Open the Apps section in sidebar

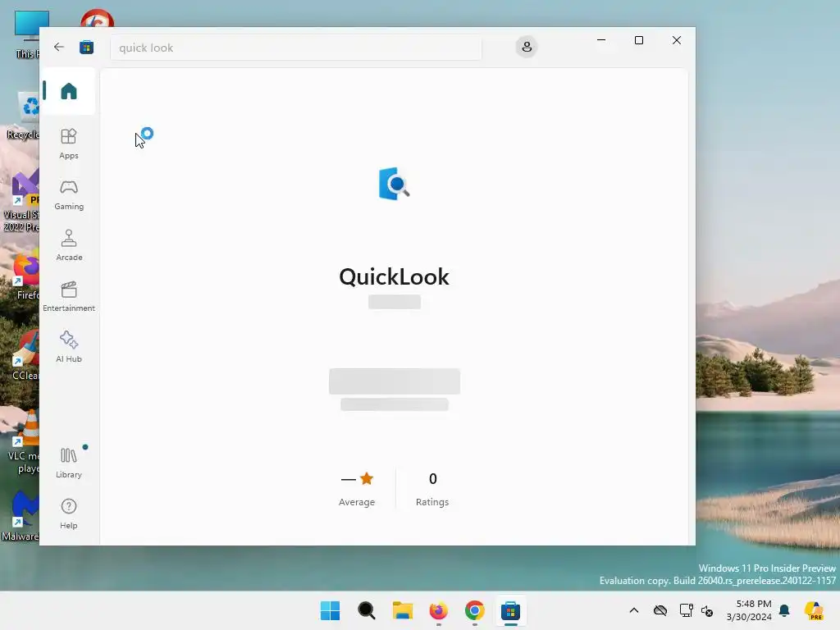[69, 144]
